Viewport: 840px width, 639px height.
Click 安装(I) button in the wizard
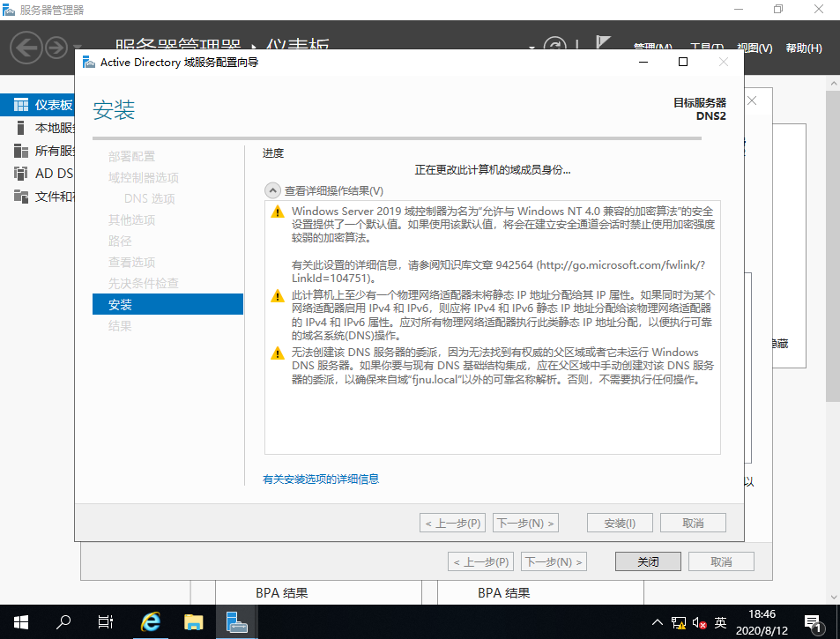620,523
